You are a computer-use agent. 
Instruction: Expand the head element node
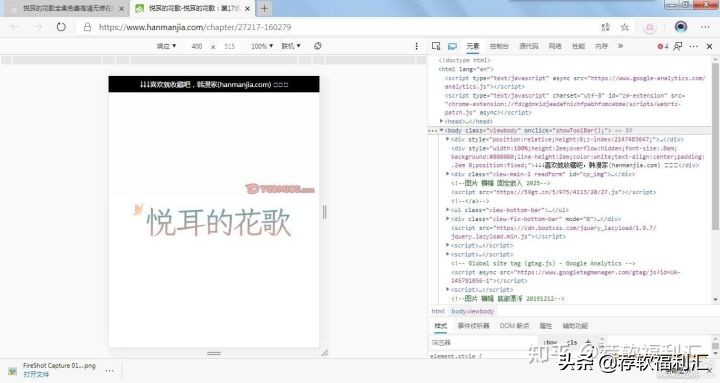pos(442,121)
